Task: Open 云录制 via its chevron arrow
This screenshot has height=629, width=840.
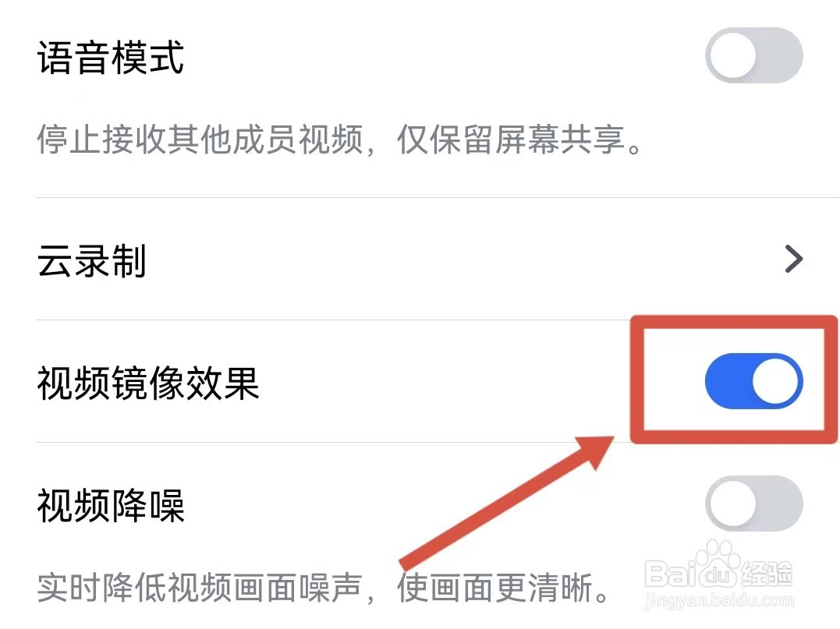Action: tap(793, 259)
